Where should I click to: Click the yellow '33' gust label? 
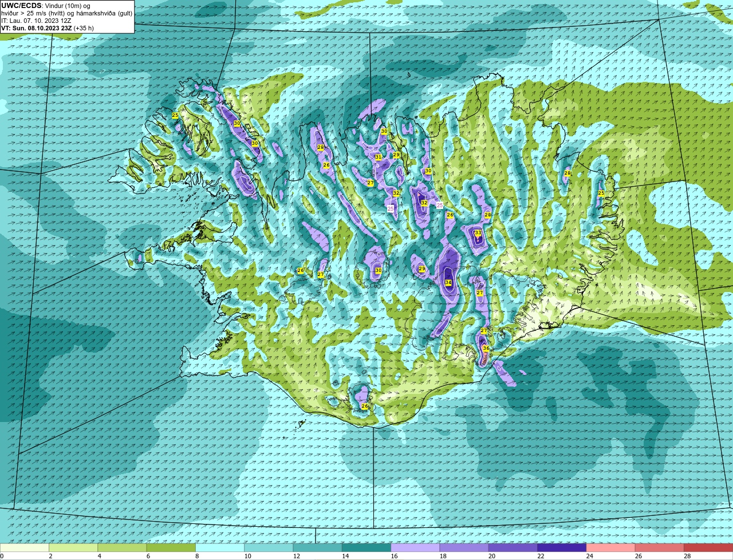[478, 232]
